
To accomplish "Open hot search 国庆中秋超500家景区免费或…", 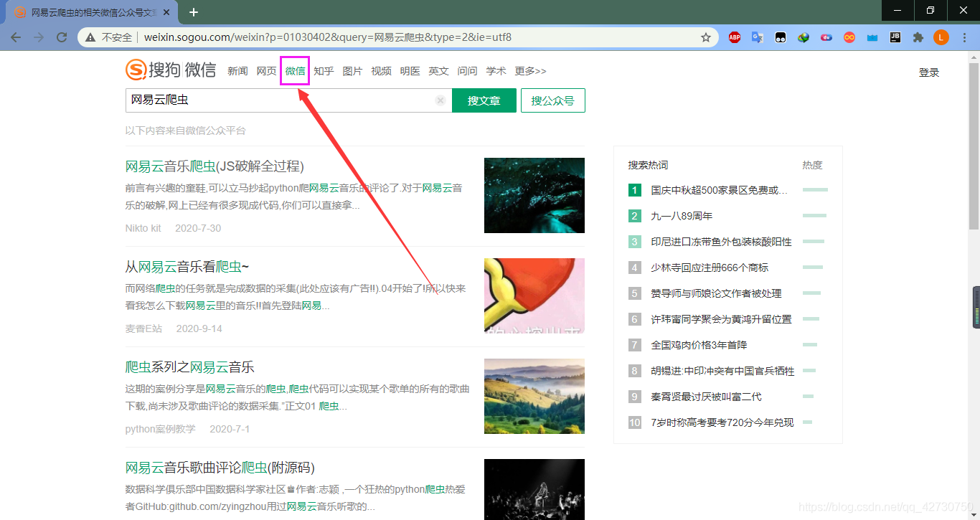I will tap(719, 190).
